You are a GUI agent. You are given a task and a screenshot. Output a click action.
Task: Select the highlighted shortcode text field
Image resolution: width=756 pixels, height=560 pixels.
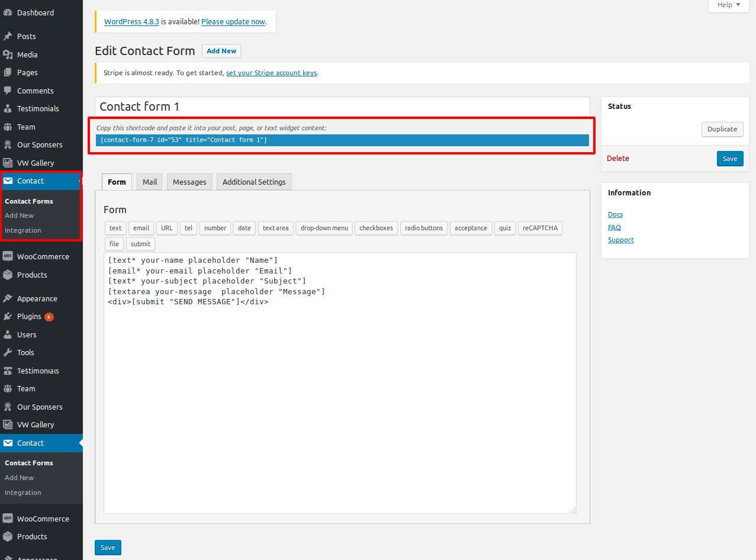342,140
